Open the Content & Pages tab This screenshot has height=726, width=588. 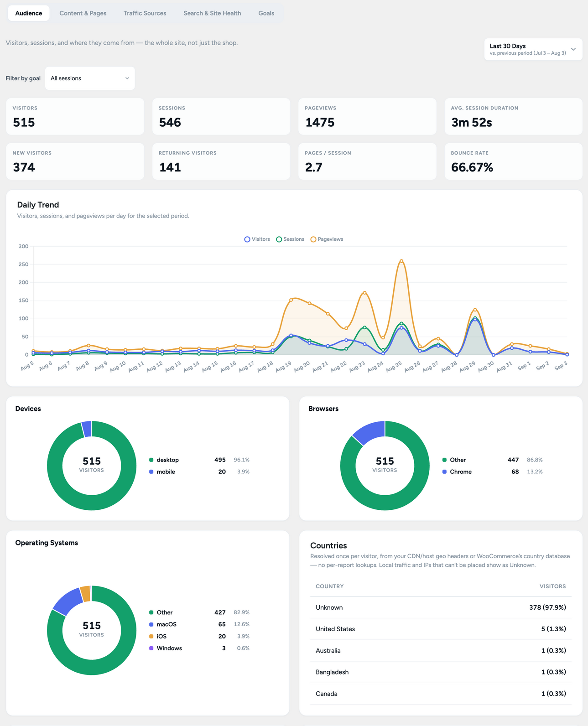(83, 13)
